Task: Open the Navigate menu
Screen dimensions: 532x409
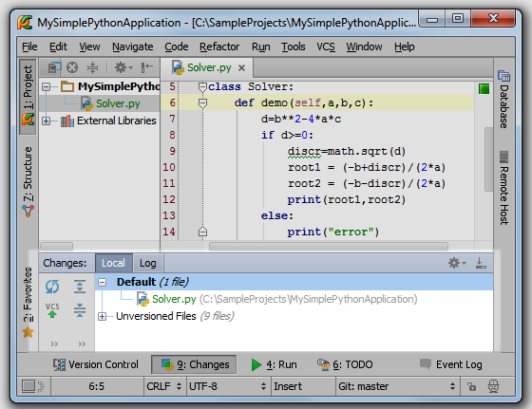Action: coord(133,46)
